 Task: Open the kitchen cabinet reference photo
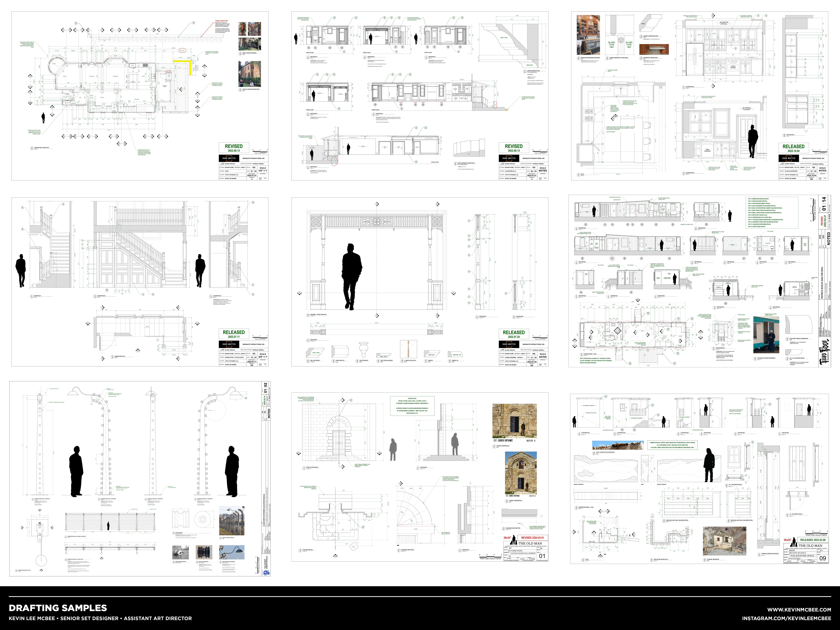588,35
